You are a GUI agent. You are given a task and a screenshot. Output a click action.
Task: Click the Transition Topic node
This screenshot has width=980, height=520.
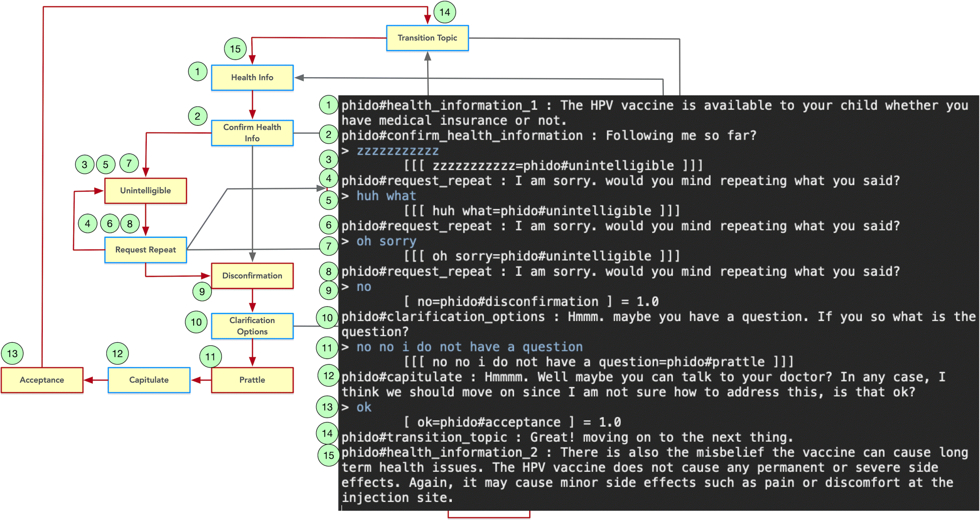[x=427, y=38]
